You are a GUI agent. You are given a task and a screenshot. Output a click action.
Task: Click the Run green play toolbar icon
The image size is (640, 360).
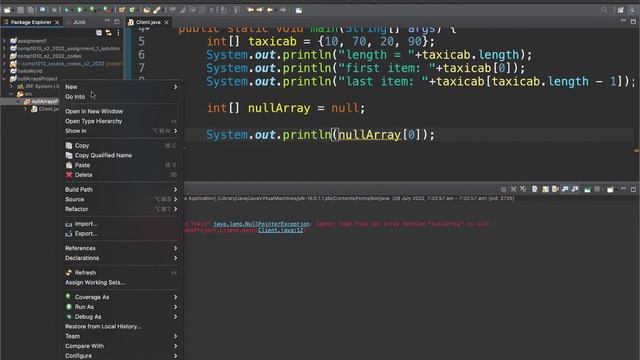click(79, 10)
